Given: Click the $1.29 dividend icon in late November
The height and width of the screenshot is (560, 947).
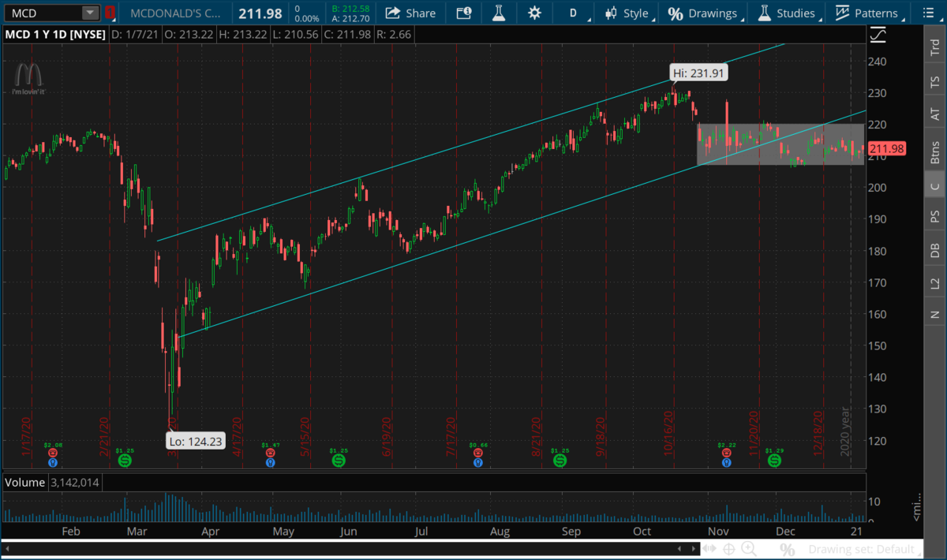Looking at the screenshot, I should (774, 459).
